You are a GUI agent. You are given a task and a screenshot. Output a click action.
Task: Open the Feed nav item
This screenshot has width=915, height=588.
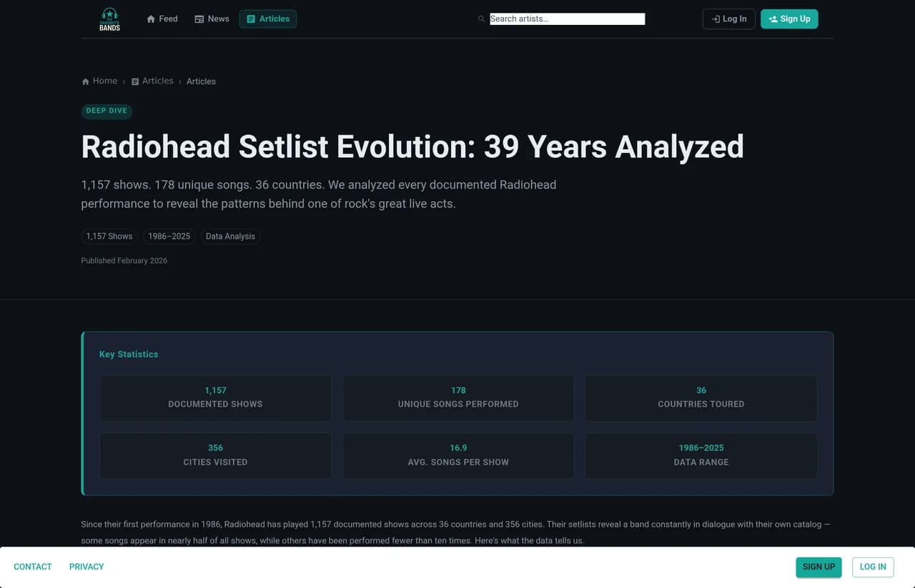[x=162, y=19]
